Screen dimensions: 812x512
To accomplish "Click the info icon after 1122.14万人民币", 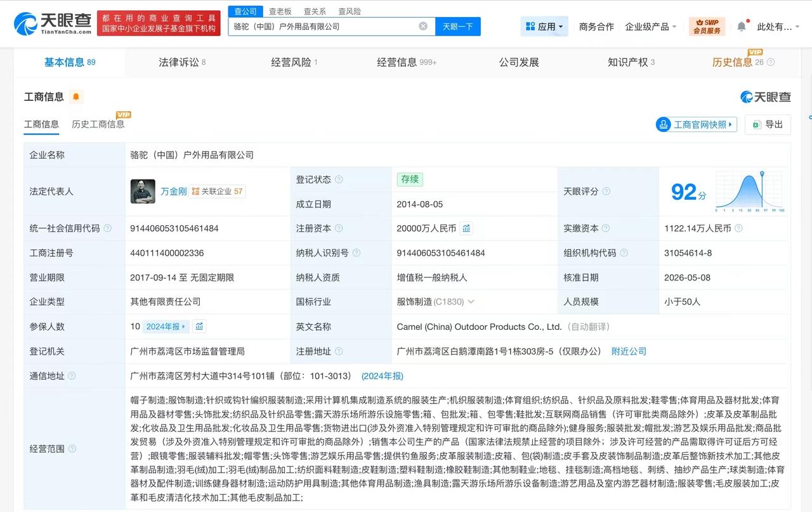I will (x=738, y=228).
